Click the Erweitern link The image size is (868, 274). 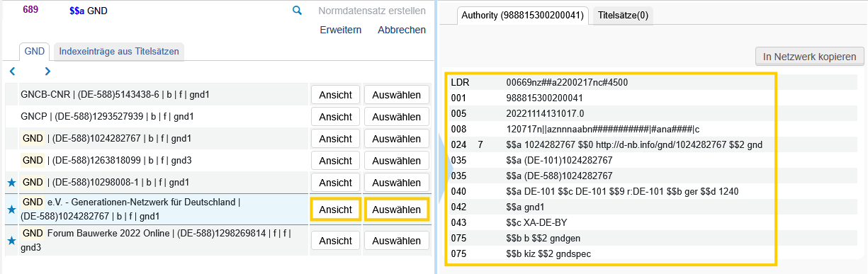[341, 30]
